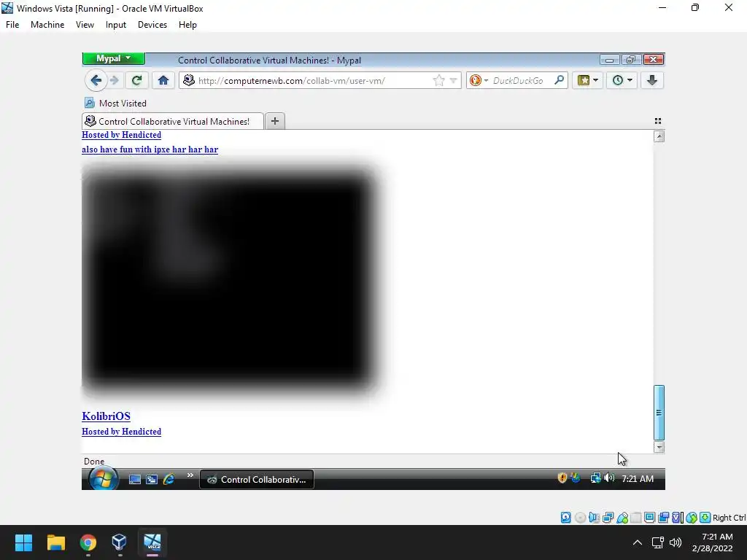Image resolution: width=747 pixels, height=560 pixels.
Task: Follow the top Hosted by Hendicted link
Action: tap(122, 135)
